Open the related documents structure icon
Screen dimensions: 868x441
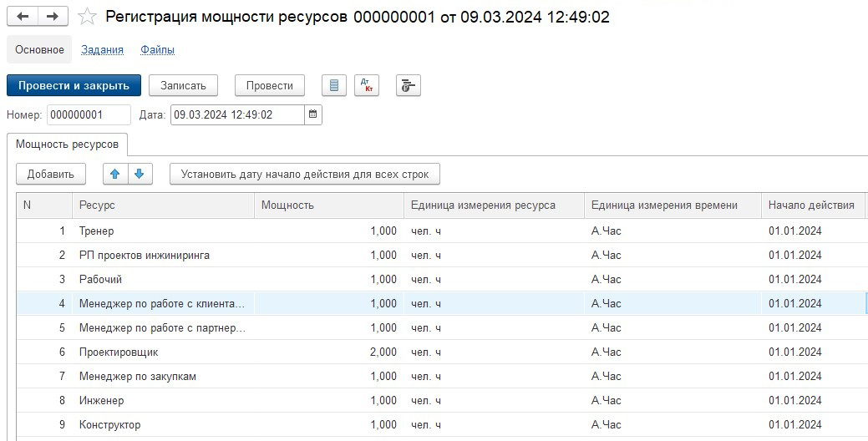coord(408,85)
